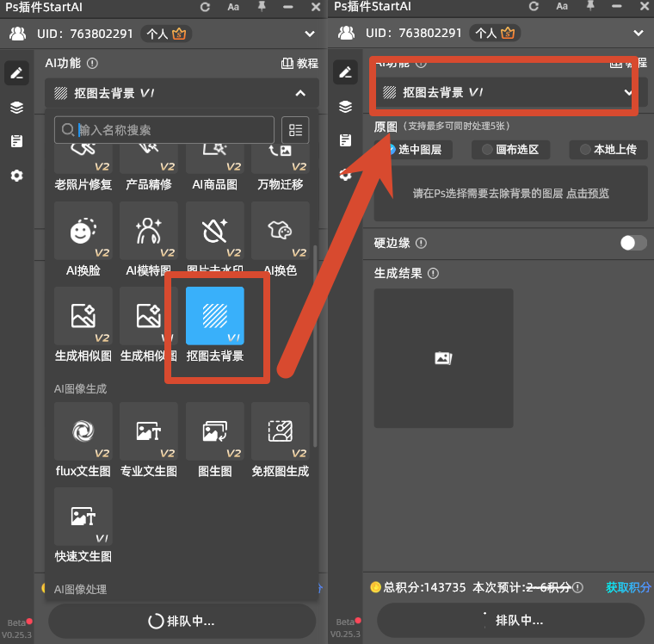Open edit pencil sidebar icon in left panel
The height and width of the screenshot is (644, 654).
(16, 73)
